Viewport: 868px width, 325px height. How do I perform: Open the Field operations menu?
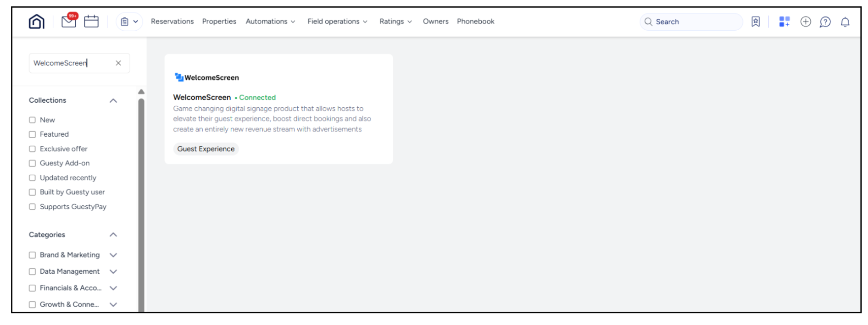click(337, 22)
